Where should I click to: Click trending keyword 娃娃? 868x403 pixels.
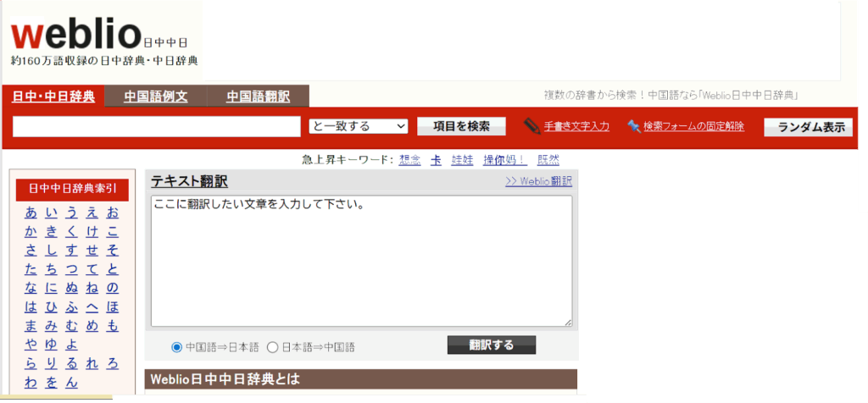pos(462,160)
